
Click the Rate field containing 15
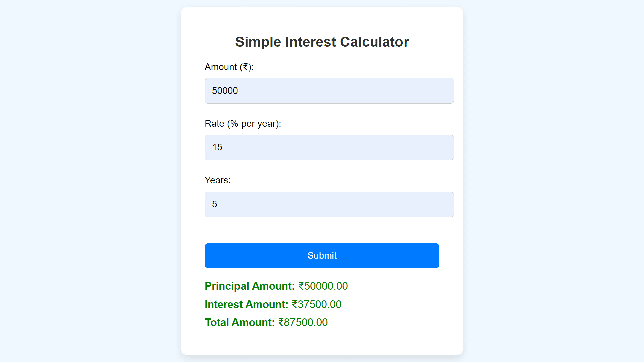click(329, 147)
